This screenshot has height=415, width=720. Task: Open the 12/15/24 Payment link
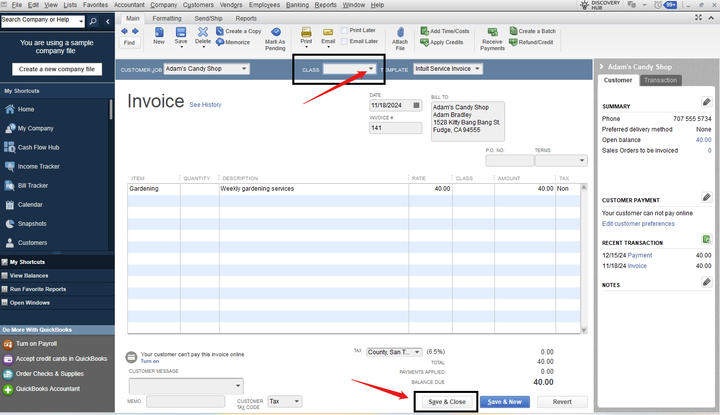point(640,255)
